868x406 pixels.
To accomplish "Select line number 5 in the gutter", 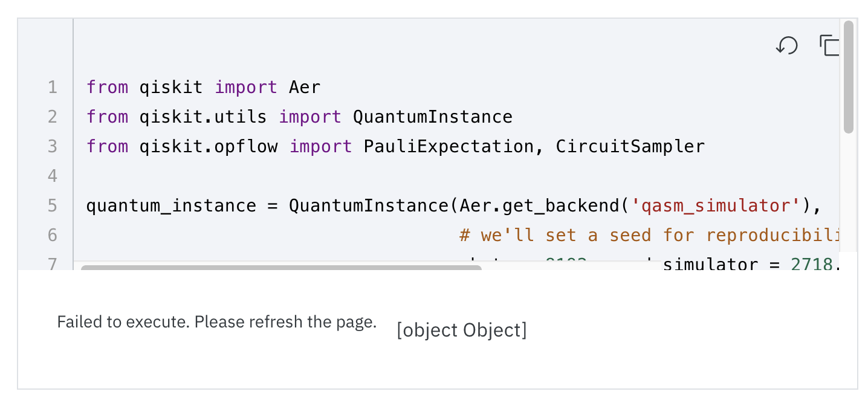I will click(53, 205).
